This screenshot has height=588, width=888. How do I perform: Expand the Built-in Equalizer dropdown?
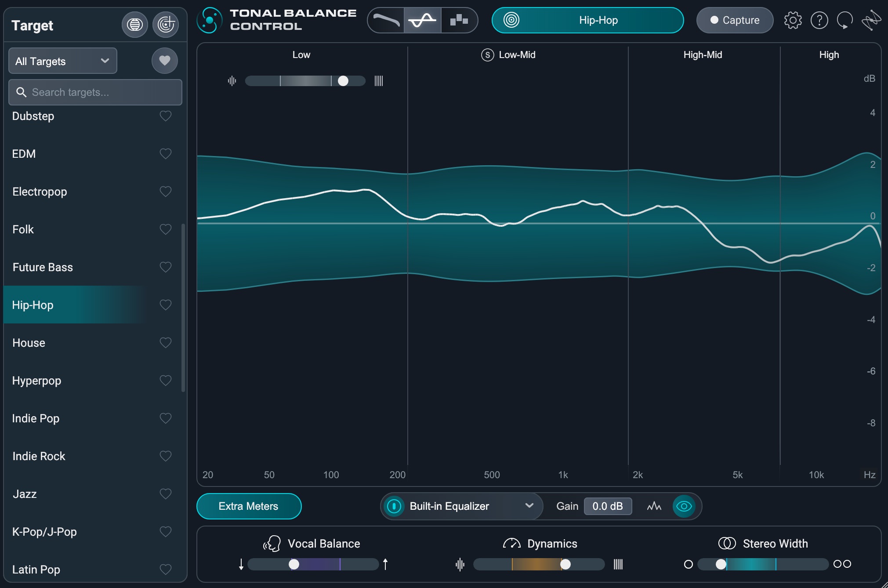(529, 506)
